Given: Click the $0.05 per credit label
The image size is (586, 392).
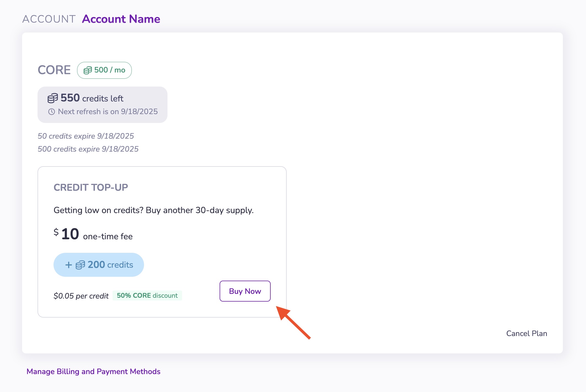Looking at the screenshot, I should point(81,296).
